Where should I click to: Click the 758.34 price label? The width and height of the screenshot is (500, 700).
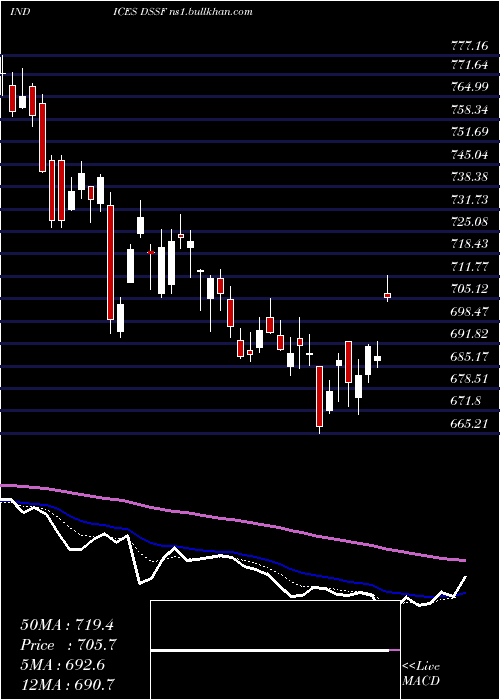(x=468, y=110)
